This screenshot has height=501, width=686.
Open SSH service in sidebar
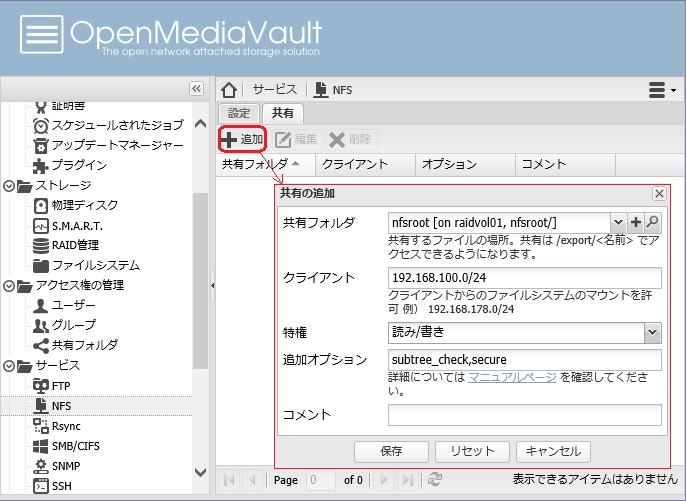coord(52,486)
